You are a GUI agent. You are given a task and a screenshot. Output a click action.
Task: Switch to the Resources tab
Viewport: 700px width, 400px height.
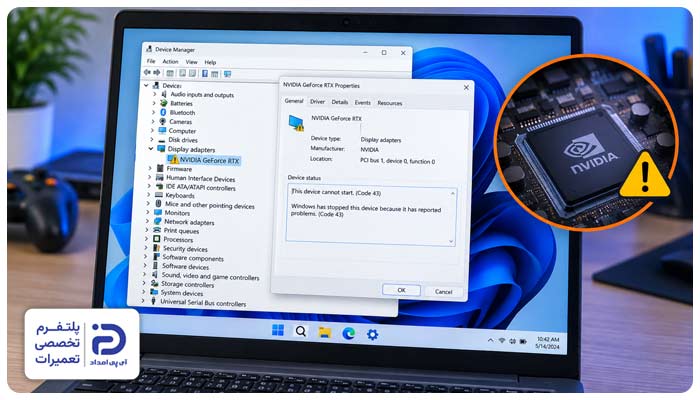click(x=390, y=103)
